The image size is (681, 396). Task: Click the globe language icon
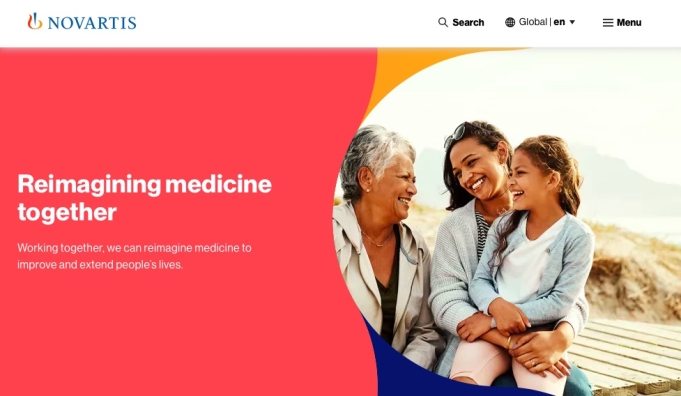[x=510, y=22]
